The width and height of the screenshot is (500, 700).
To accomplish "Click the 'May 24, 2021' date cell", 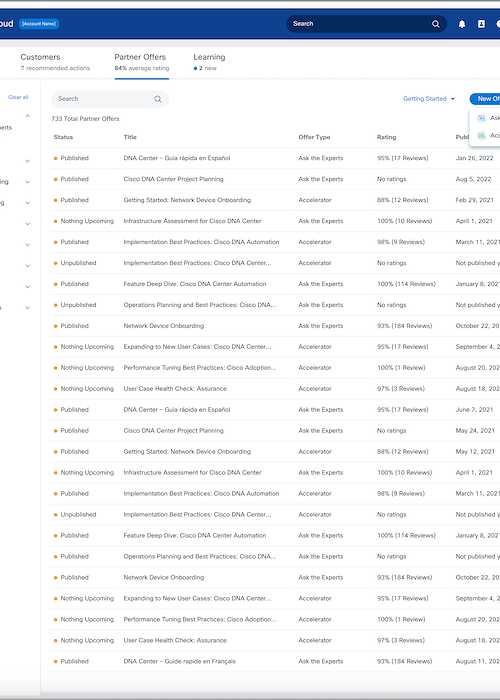I will click(x=475, y=430).
